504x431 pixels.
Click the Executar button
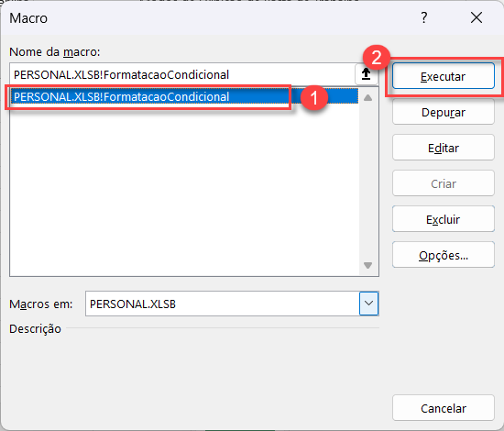coord(444,76)
